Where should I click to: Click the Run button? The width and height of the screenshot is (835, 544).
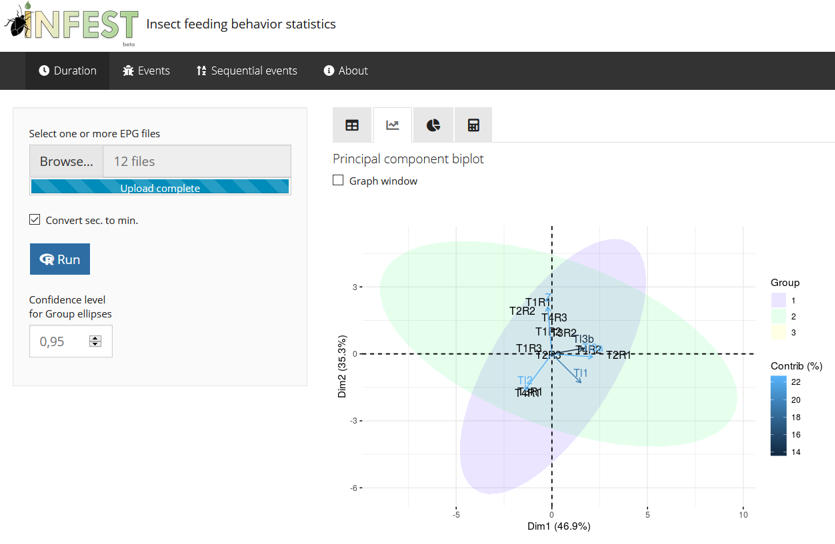click(x=60, y=259)
